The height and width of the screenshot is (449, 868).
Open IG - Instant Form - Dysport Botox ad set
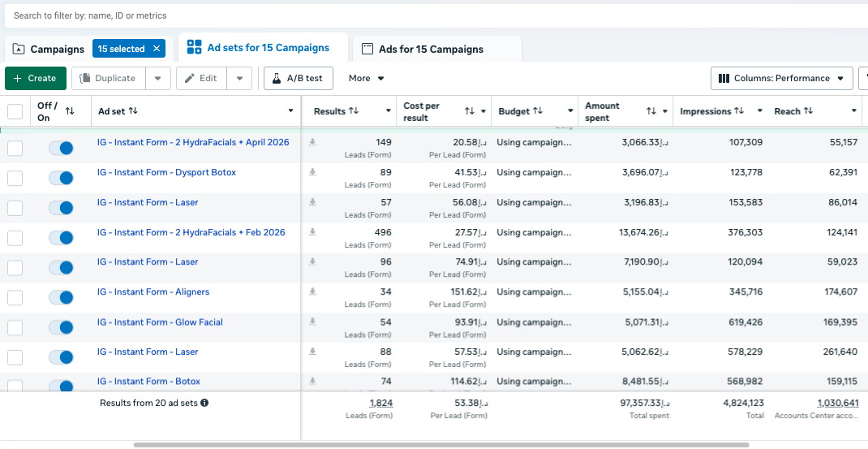[x=166, y=172]
